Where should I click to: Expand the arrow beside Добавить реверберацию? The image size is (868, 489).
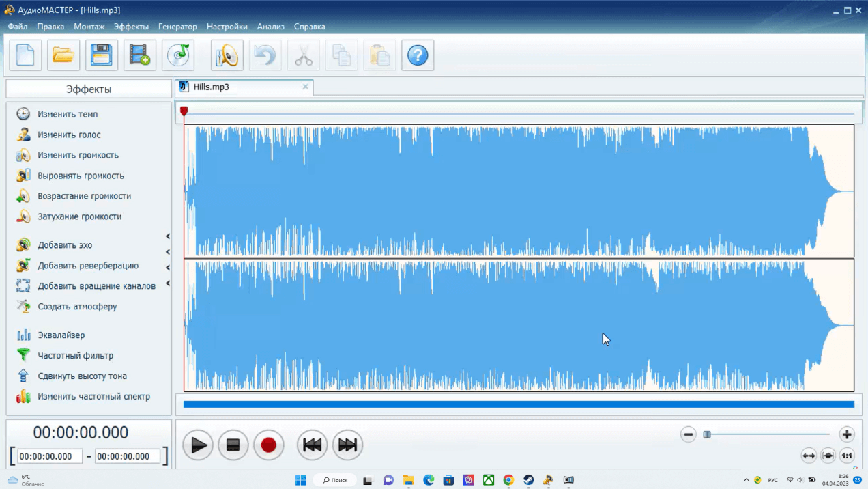[x=168, y=267]
